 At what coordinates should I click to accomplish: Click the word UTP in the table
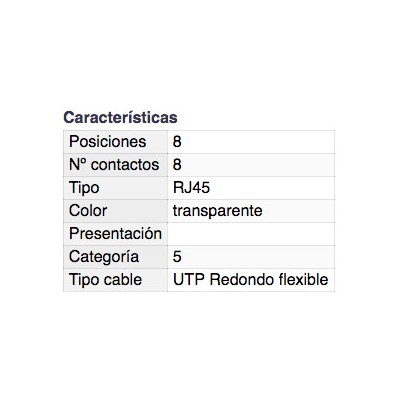point(189,280)
